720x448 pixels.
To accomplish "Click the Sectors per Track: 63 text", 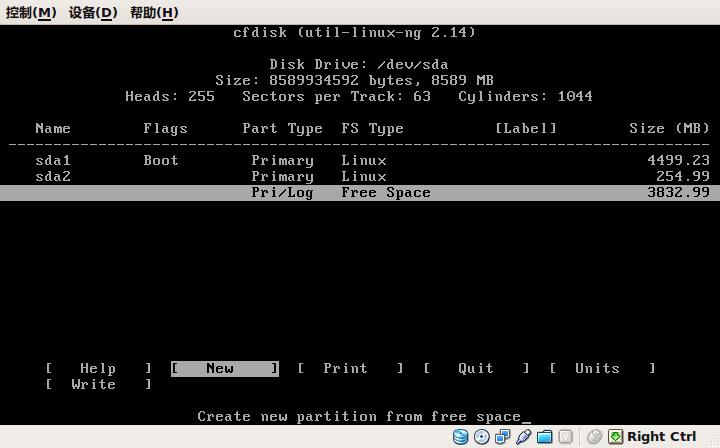I will pyautogui.click(x=337, y=96).
